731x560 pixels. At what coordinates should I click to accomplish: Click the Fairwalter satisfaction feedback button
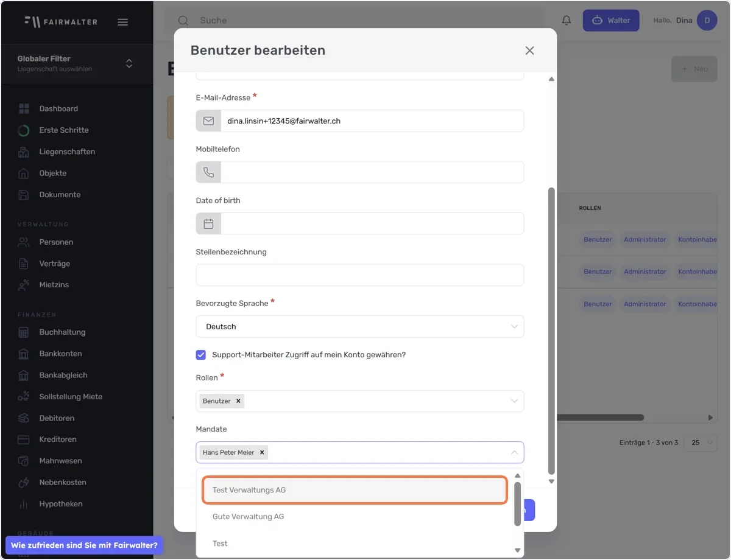[x=84, y=545]
